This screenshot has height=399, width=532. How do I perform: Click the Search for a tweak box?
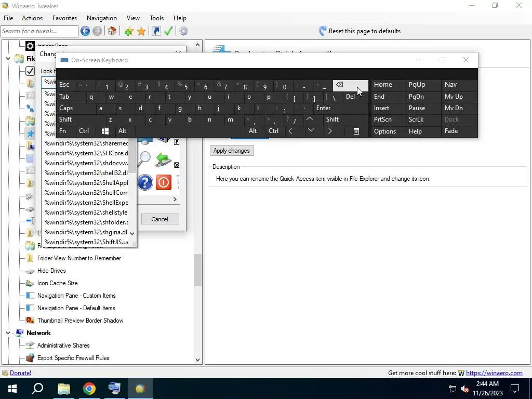(39, 31)
